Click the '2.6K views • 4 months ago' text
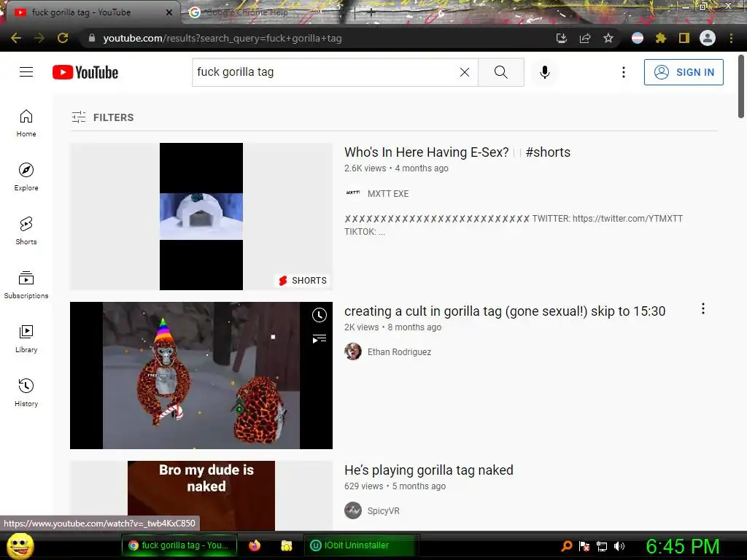This screenshot has width=747, height=560. tap(396, 168)
